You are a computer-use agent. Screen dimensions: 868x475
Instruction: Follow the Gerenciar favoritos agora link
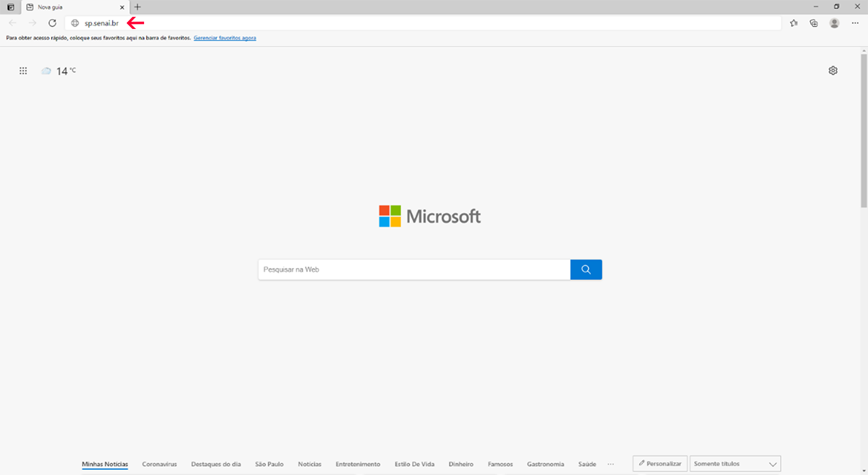point(225,38)
